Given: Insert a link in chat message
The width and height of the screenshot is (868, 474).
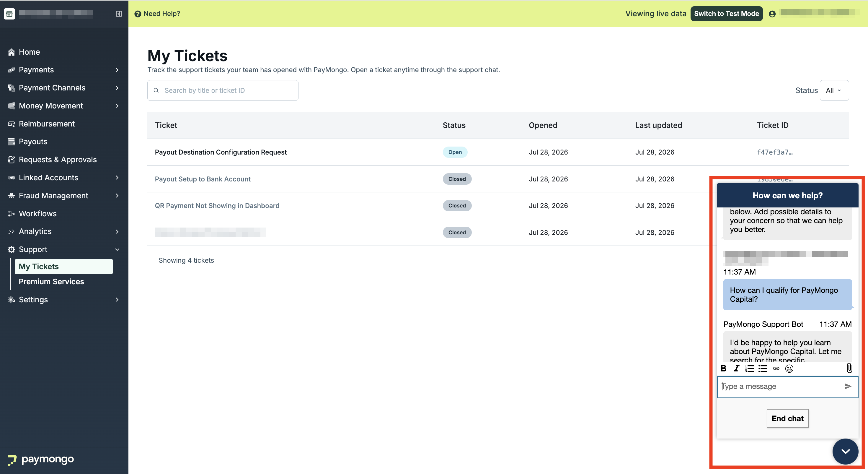Looking at the screenshot, I should [776, 369].
